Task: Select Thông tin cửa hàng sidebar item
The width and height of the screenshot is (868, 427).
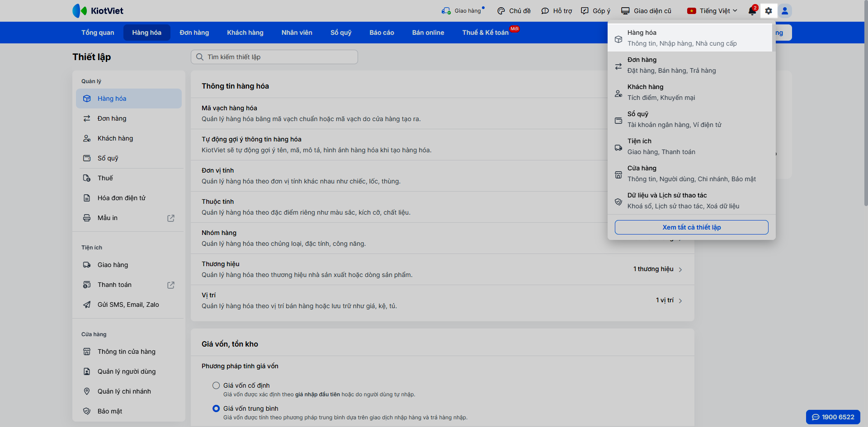Action: point(129,352)
